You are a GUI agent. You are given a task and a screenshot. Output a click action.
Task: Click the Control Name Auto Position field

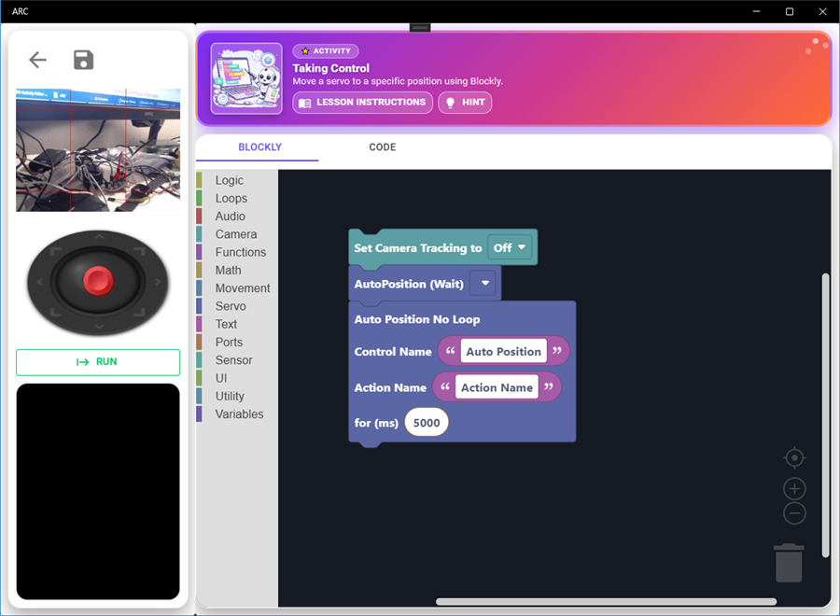[504, 352]
